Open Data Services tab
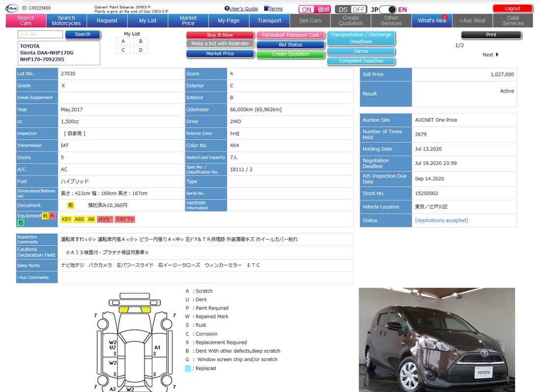 coord(513,21)
